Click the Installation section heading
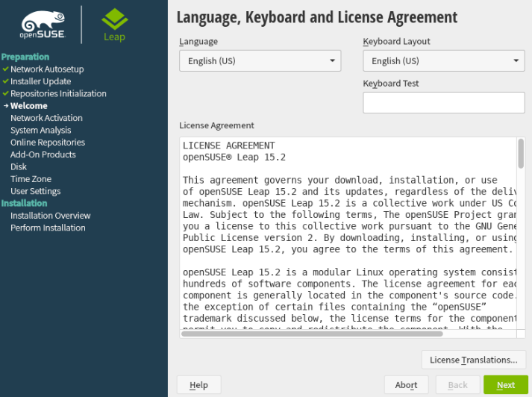532x397 pixels. 24,203
